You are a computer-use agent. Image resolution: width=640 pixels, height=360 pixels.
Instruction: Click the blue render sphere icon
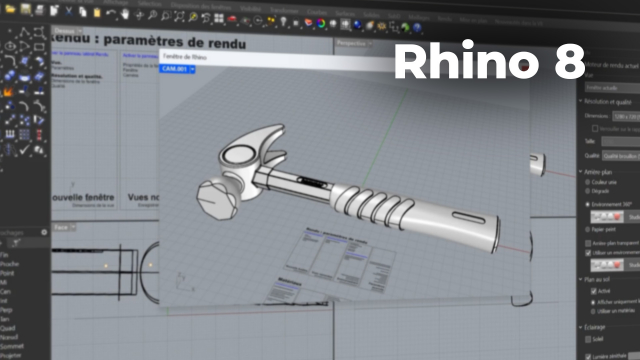(358, 25)
